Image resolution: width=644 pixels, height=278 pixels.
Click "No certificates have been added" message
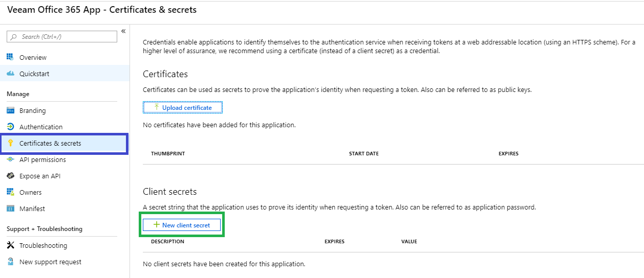click(219, 125)
